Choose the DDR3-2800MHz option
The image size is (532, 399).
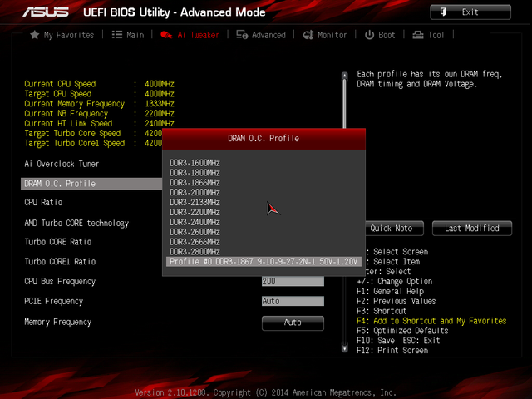(195, 251)
